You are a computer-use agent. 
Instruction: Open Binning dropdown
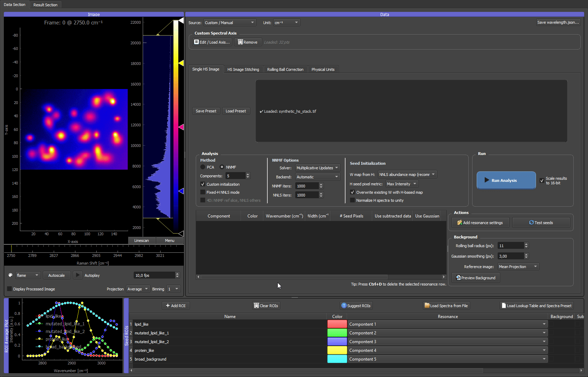(x=173, y=289)
